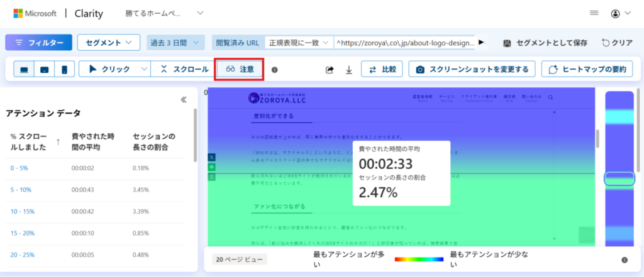Click the download heatmap icon
Image resolution: width=644 pixels, height=277 pixels.
(x=349, y=70)
